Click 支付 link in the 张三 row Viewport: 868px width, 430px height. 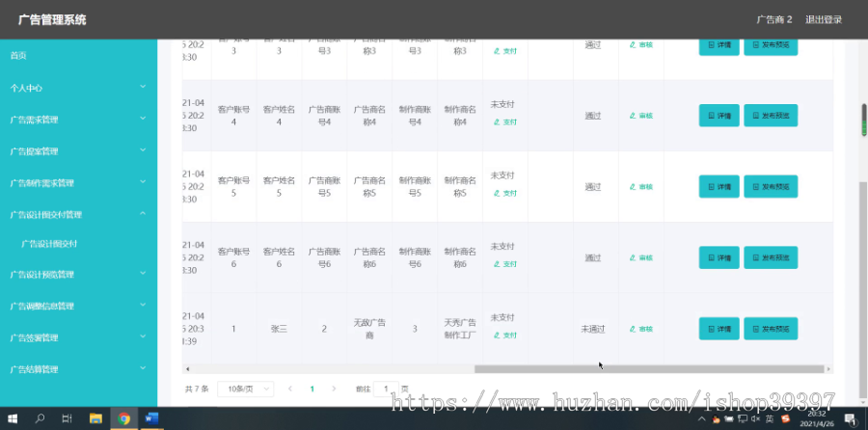tap(504, 336)
